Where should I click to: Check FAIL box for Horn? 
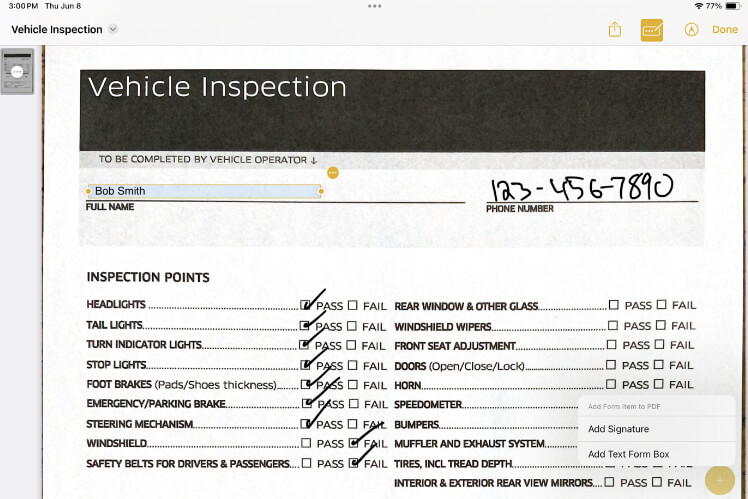[658, 384]
